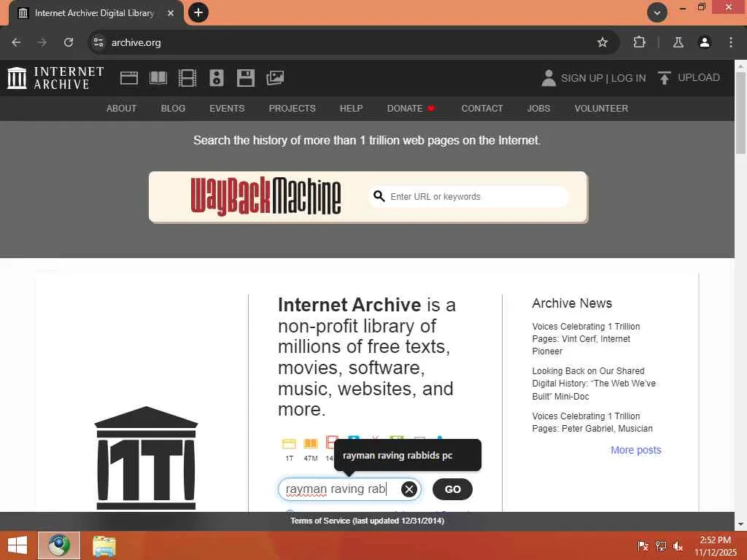Screen dimensions: 747x560
Task: Open the Audio (speaker) icon in the top bar
Action: pyautogui.click(x=216, y=78)
